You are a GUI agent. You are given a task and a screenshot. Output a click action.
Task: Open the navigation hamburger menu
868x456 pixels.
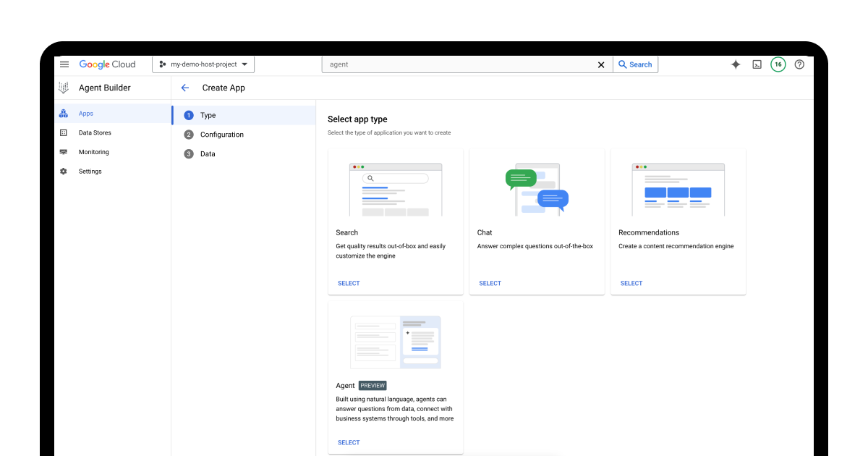[64, 64]
